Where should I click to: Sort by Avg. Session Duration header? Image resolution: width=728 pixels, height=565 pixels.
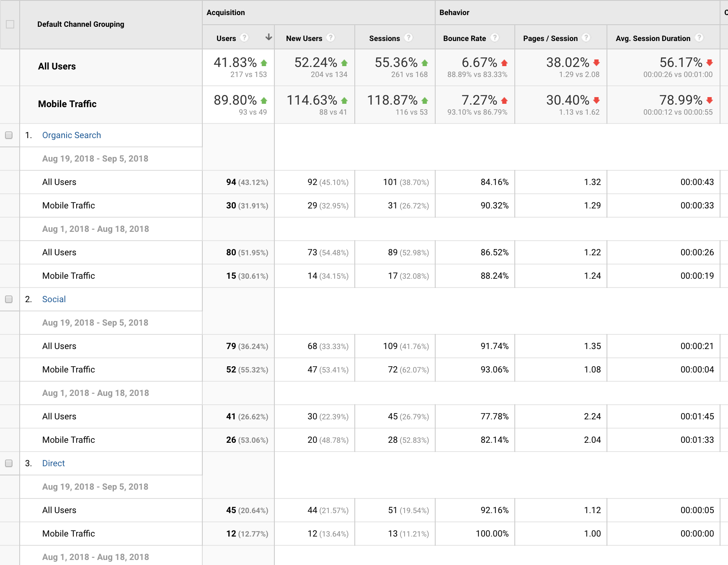(653, 39)
